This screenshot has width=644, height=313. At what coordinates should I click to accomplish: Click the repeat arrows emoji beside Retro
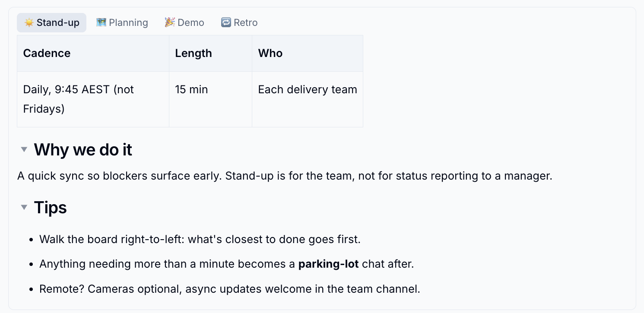(226, 22)
